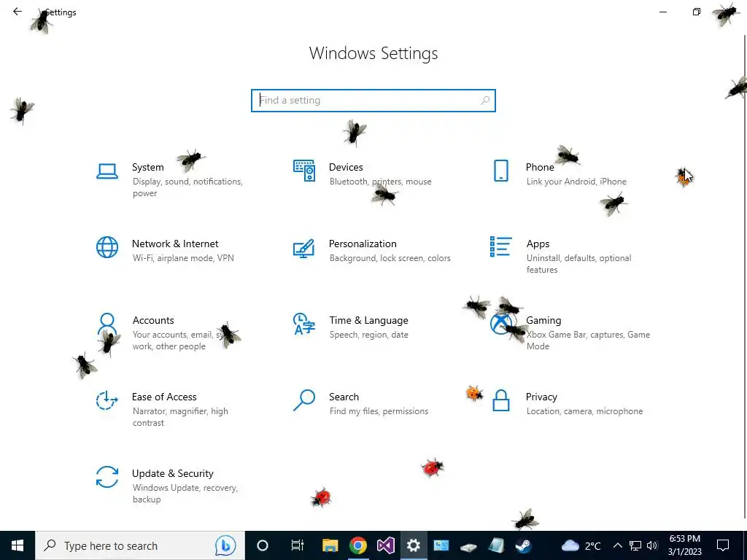This screenshot has height=560, width=747.
Task: Open the Update & Security sync icon
Action: pyautogui.click(x=107, y=477)
